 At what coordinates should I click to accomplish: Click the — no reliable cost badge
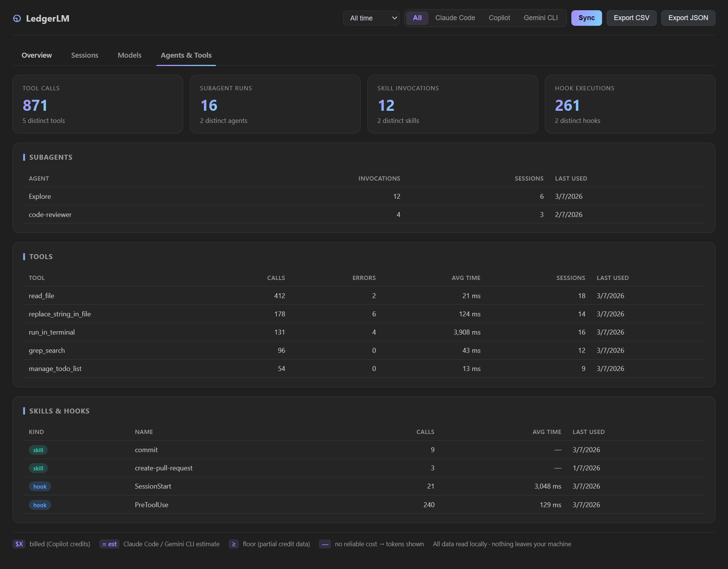coord(325,544)
